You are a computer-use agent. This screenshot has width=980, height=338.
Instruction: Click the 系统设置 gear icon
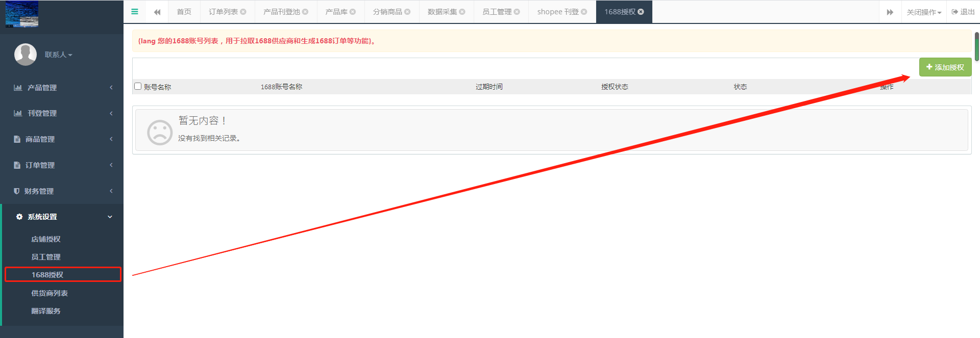[19, 217]
